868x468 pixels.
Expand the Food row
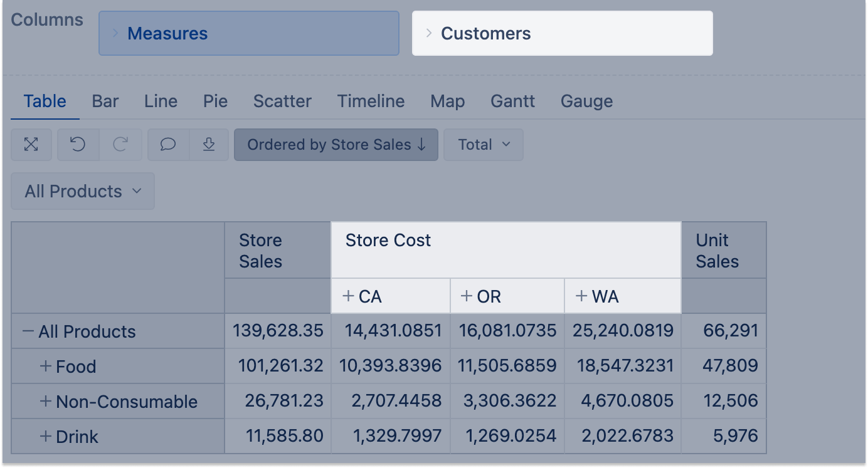point(46,367)
